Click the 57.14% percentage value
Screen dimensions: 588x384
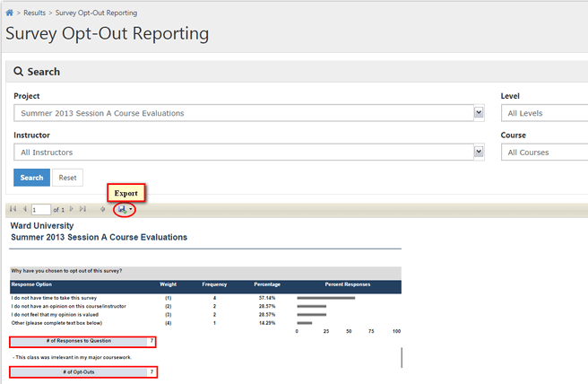(267, 298)
